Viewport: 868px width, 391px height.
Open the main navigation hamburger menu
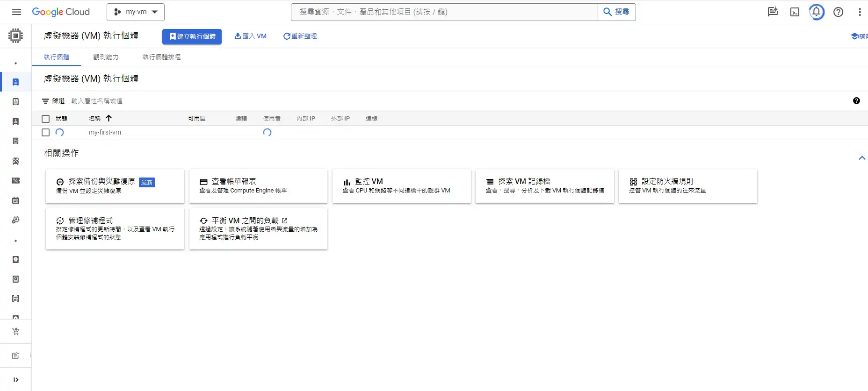click(x=16, y=12)
